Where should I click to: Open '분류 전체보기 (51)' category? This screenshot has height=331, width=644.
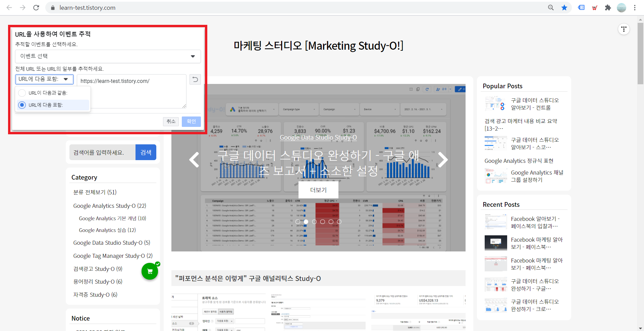coord(95,192)
